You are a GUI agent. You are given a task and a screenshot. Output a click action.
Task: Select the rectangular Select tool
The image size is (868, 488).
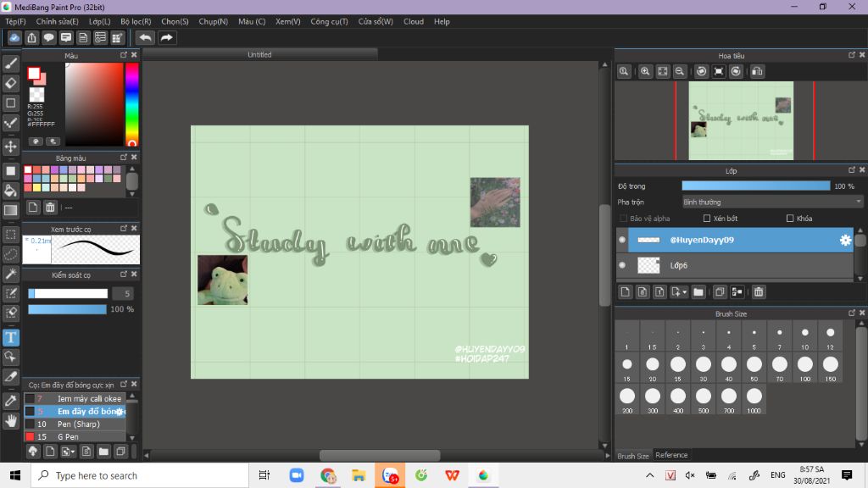pyautogui.click(x=10, y=235)
